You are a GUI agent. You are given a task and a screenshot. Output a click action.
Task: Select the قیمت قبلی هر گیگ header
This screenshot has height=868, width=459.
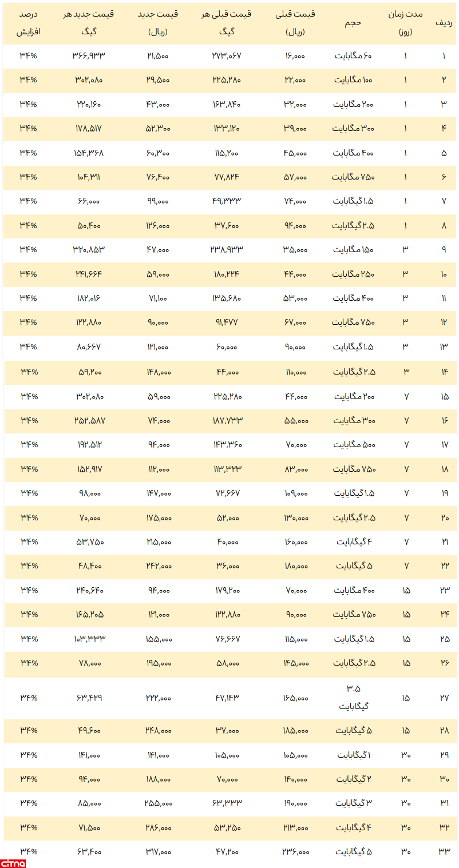click(x=226, y=23)
